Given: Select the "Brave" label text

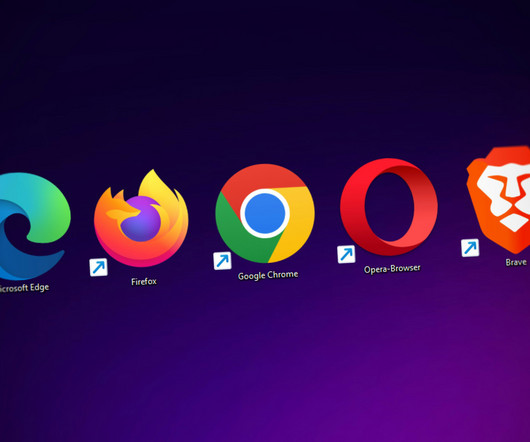Looking at the screenshot, I should 516,262.
